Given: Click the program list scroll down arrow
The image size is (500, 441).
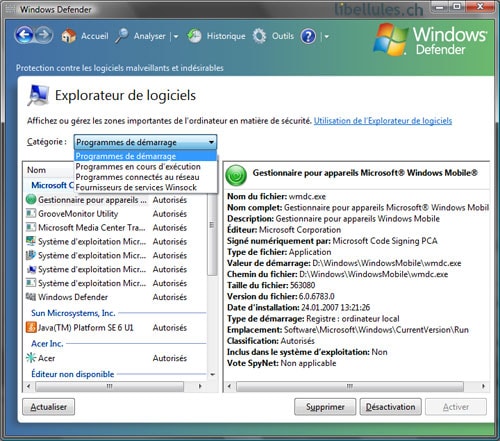Looking at the screenshot, I should pos(212,375).
